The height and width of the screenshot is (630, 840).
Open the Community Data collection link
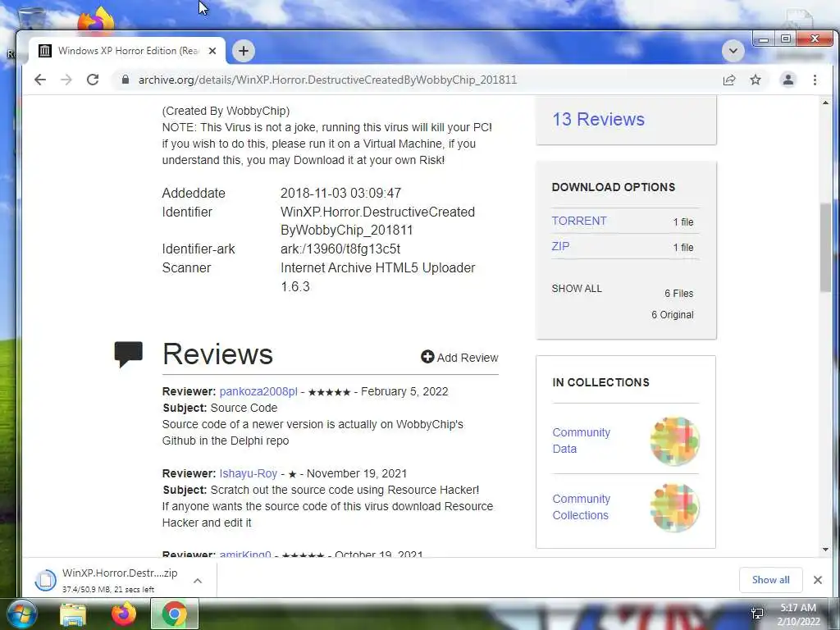[x=582, y=441]
